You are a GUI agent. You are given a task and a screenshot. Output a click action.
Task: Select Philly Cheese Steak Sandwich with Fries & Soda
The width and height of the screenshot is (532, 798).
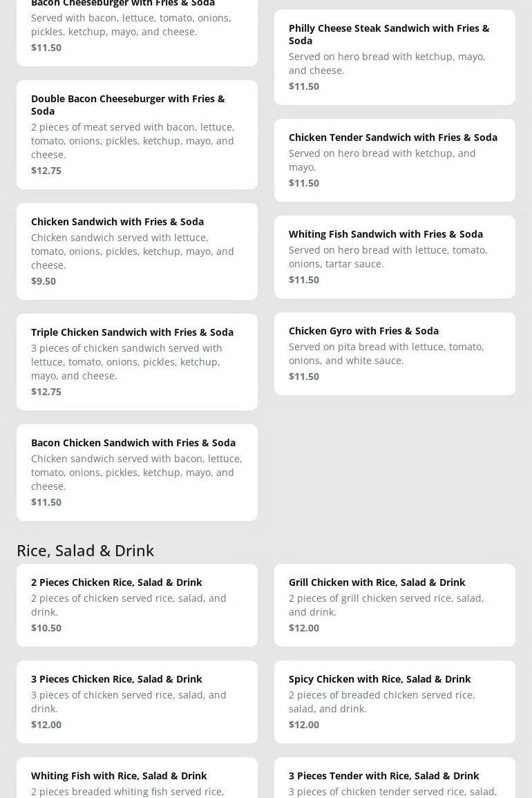pyautogui.click(x=395, y=57)
